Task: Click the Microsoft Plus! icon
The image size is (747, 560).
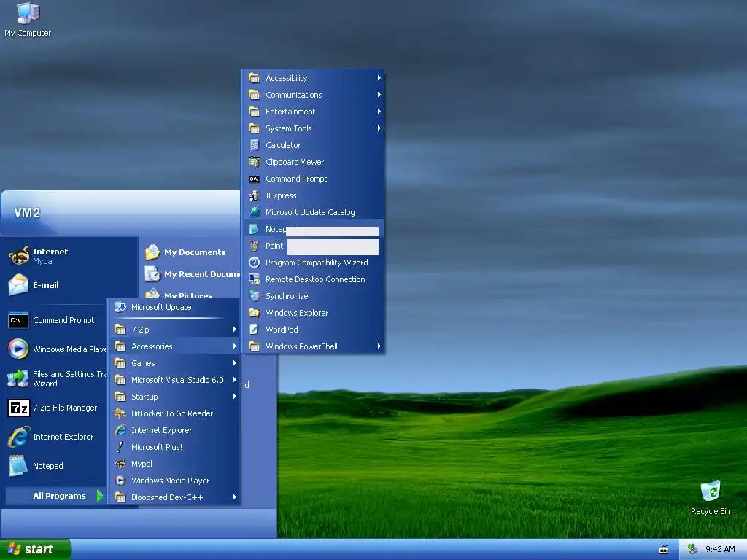Action: (x=120, y=447)
